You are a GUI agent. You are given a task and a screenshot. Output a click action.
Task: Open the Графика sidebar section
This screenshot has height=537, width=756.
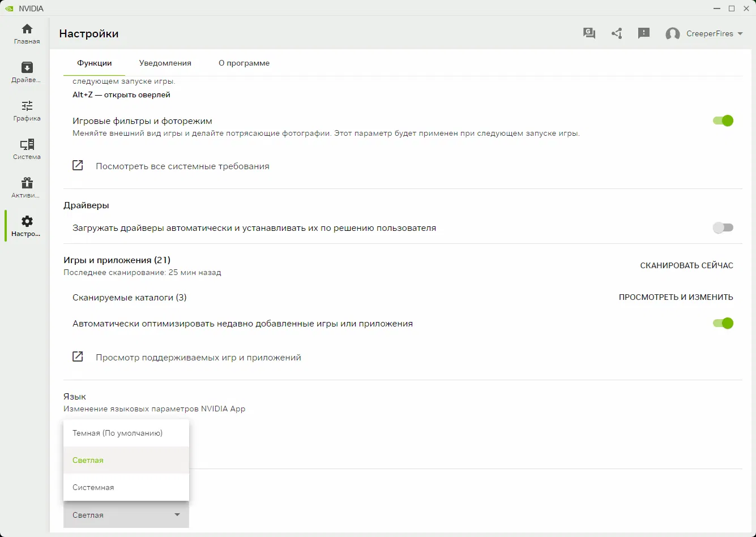(x=27, y=111)
